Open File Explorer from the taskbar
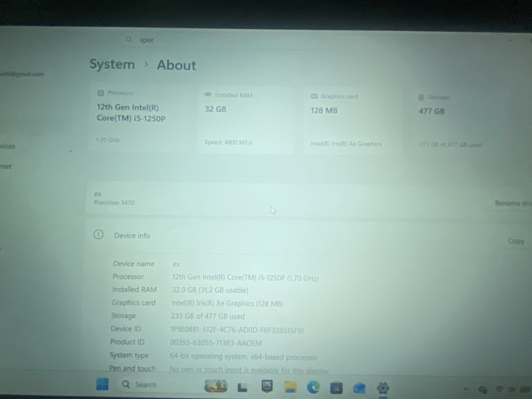 pos(290,387)
